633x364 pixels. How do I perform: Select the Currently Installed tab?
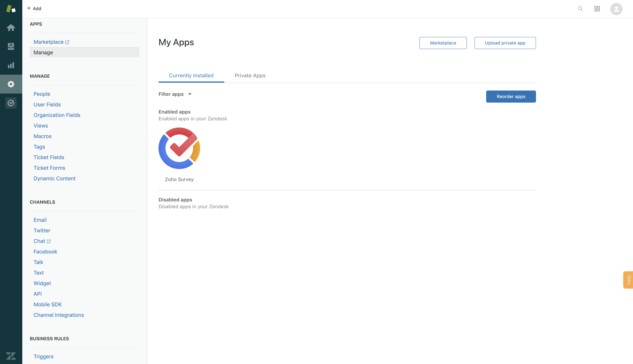tap(191, 75)
